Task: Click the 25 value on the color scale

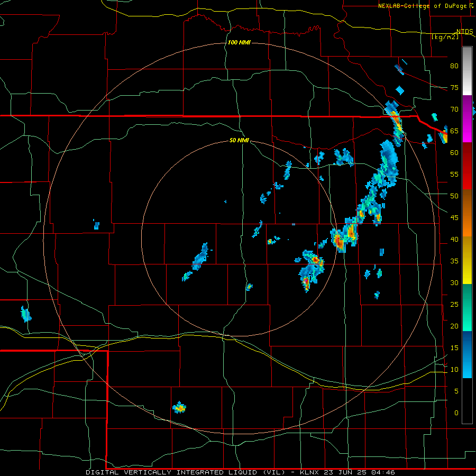Action: pyautogui.click(x=454, y=304)
